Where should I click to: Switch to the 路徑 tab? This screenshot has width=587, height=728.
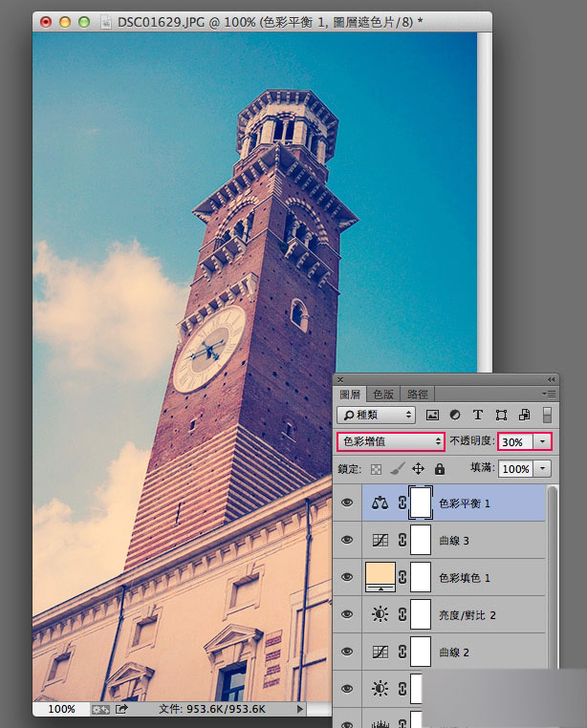(417, 395)
